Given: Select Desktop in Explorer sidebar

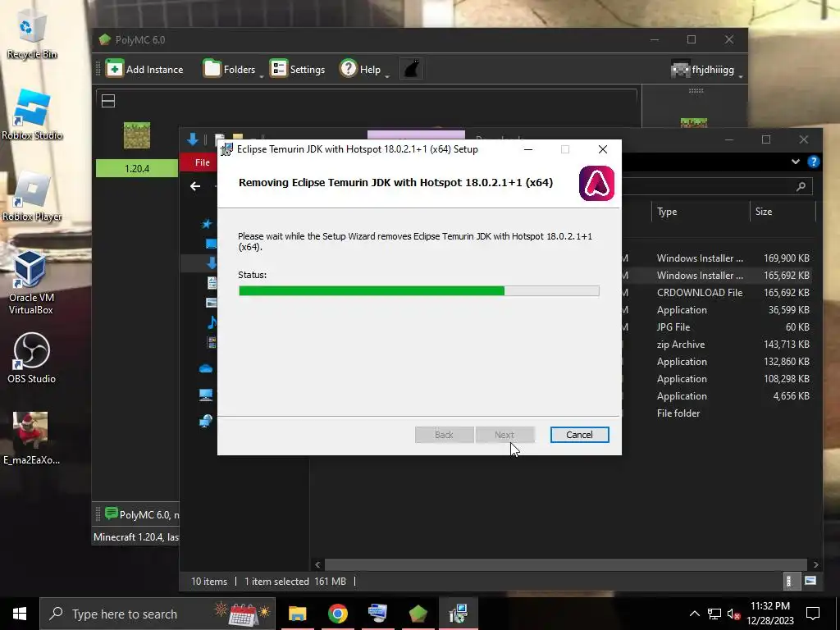Looking at the screenshot, I should [x=211, y=244].
